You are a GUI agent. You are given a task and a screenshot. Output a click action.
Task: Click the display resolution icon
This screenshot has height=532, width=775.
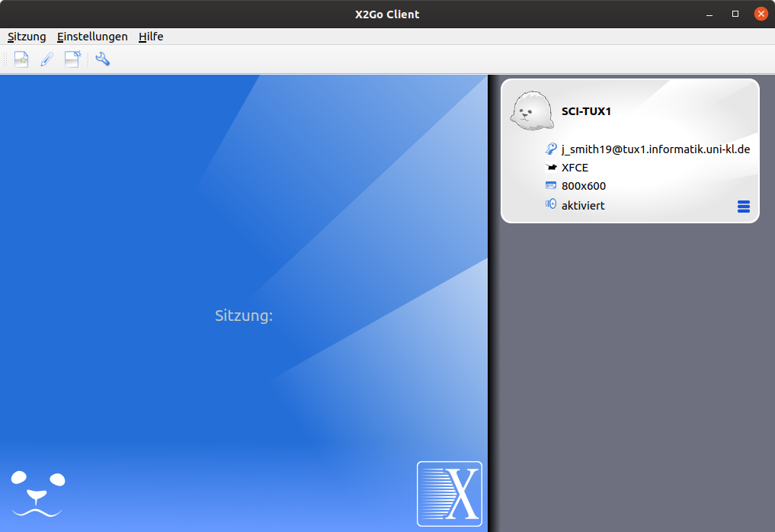pyautogui.click(x=551, y=186)
